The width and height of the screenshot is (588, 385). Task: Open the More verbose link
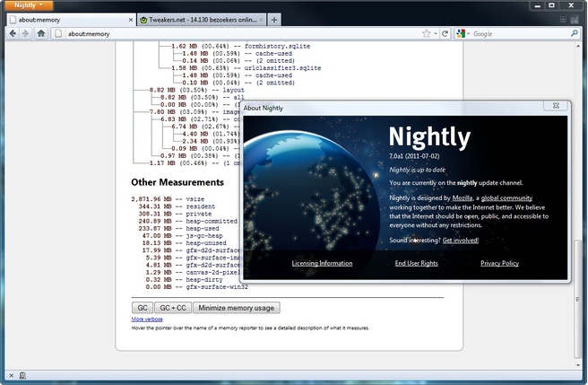pyautogui.click(x=147, y=319)
